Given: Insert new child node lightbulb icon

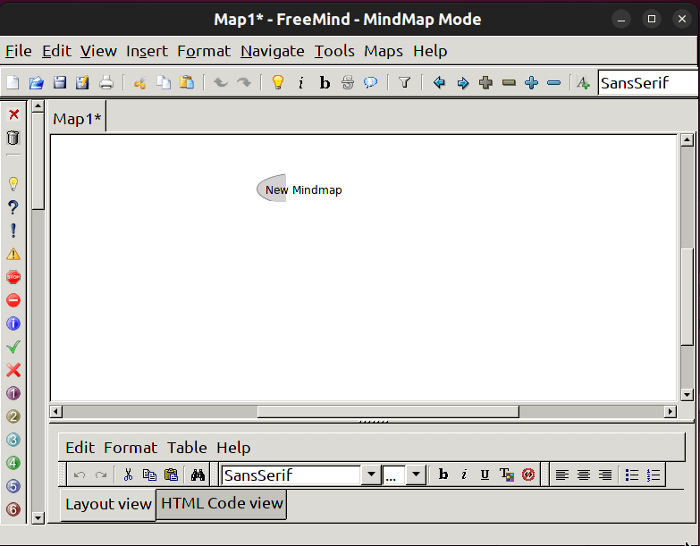Looking at the screenshot, I should 278,83.
